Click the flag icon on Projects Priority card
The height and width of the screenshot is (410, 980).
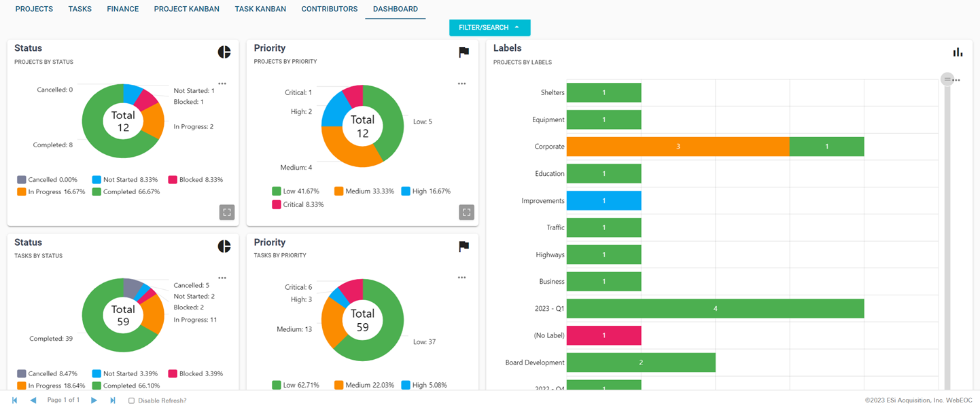coord(463,52)
